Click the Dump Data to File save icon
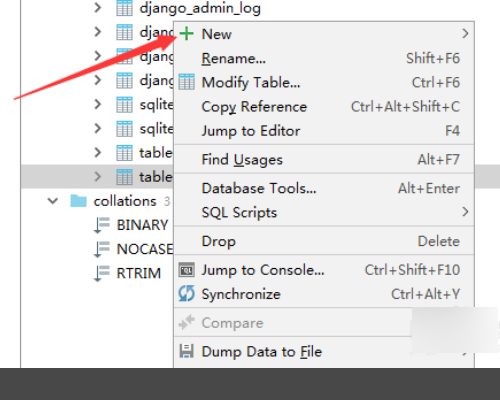This screenshot has width=500, height=400. click(x=187, y=351)
